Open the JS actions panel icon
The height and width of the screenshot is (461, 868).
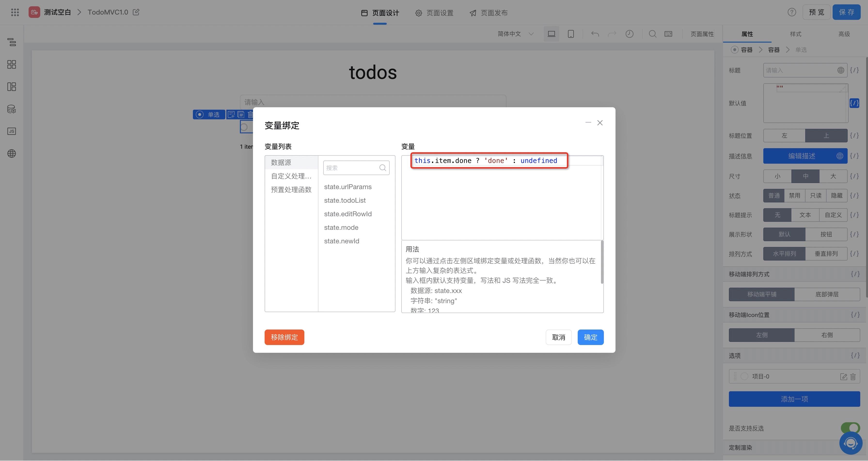point(11,131)
